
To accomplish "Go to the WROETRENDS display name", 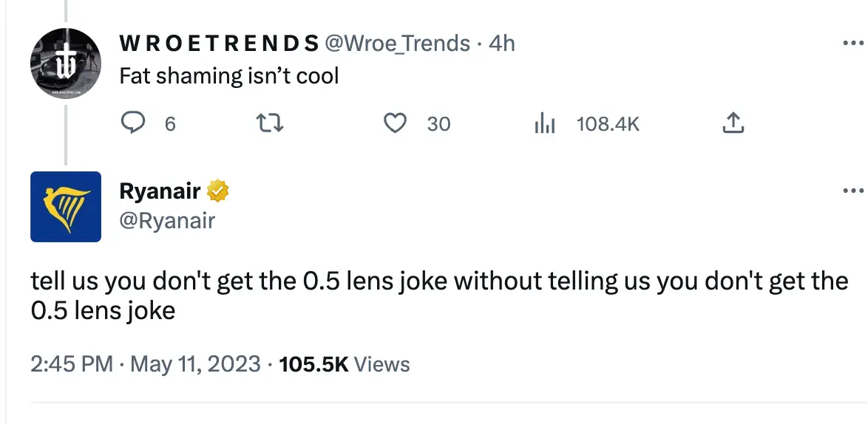I will pos(219,44).
